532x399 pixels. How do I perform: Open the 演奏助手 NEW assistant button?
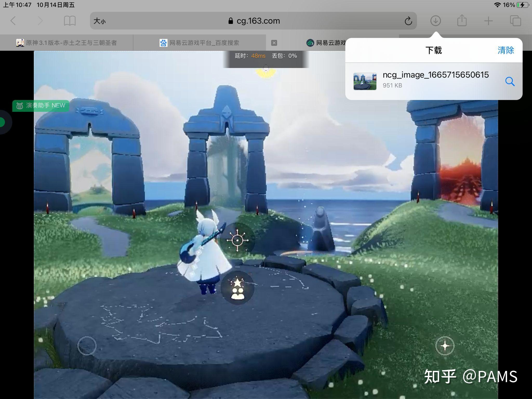(41, 105)
